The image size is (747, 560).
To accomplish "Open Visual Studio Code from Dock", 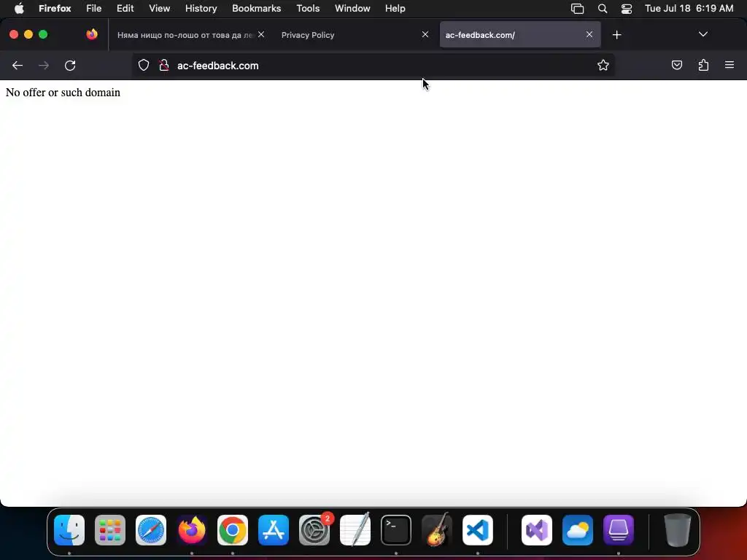I will tap(478, 530).
